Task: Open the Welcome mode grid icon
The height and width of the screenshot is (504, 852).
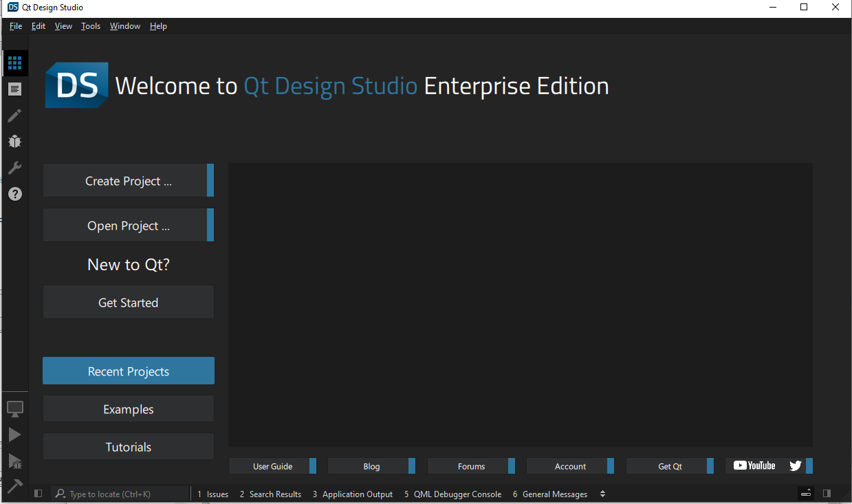Action: (14, 63)
